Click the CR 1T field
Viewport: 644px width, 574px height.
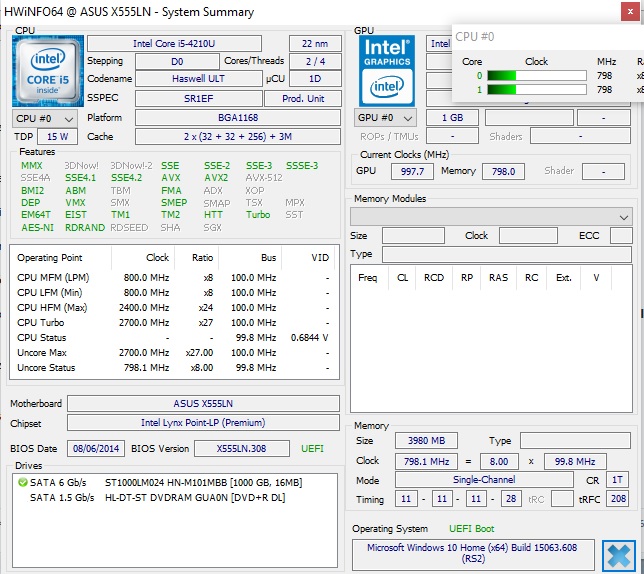[x=617, y=480]
